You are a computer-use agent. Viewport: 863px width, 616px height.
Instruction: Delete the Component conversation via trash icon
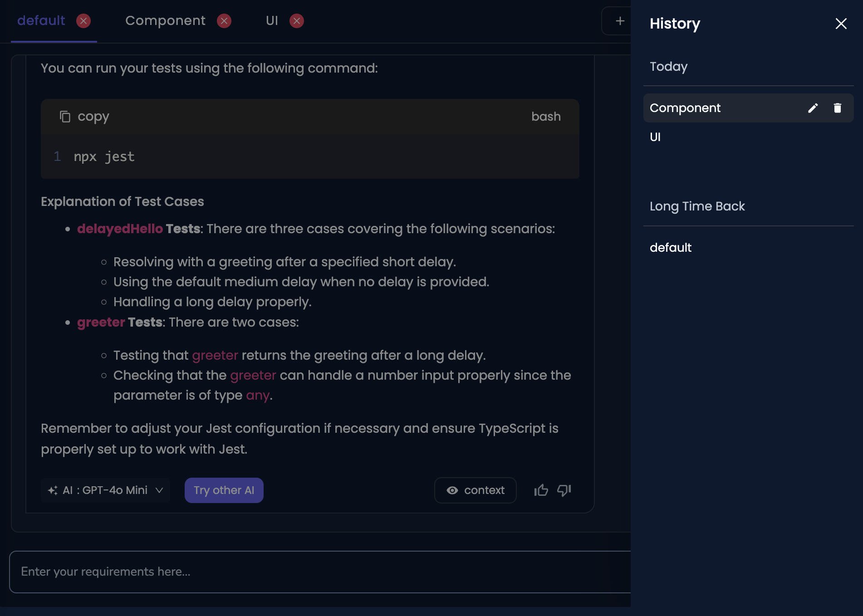(837, 108)
